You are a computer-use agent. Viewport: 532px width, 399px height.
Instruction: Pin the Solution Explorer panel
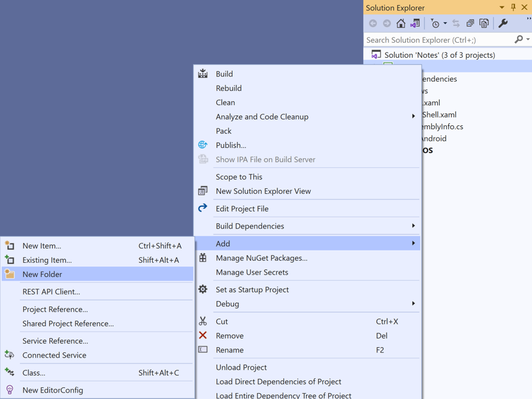pyautogui.click(x=513, y=8)
